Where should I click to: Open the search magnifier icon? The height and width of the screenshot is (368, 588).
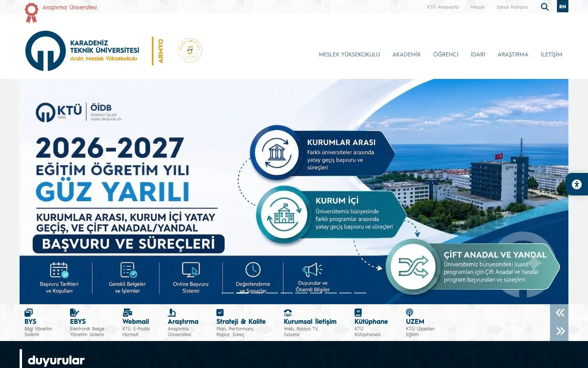(x=545, y=7)
